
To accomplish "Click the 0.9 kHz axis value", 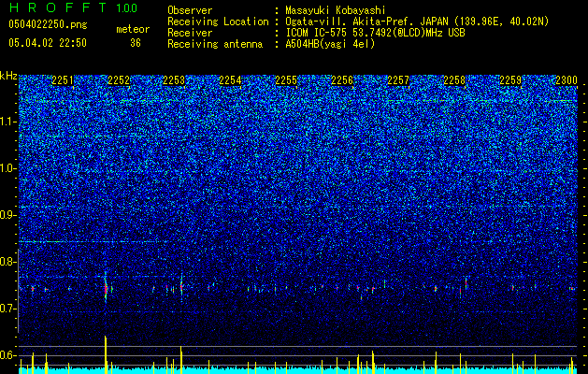I will (8, 215).
